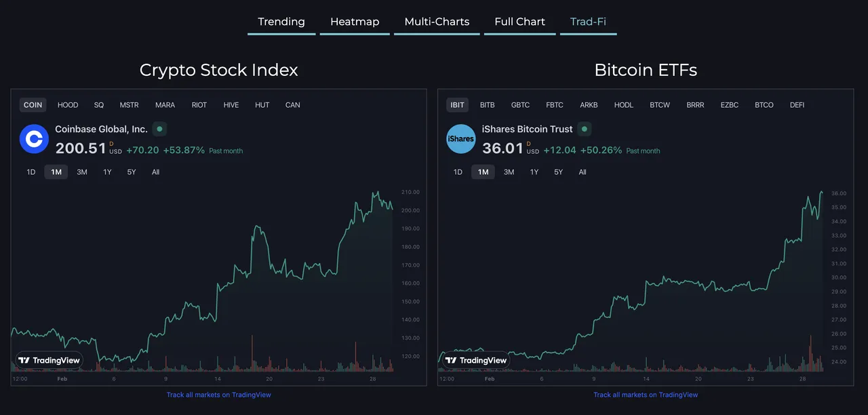Switch to the MSTR ticker

[x=129, y=105]
